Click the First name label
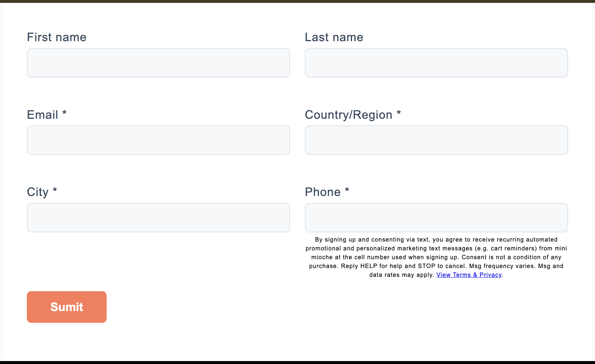 [57, 37]
